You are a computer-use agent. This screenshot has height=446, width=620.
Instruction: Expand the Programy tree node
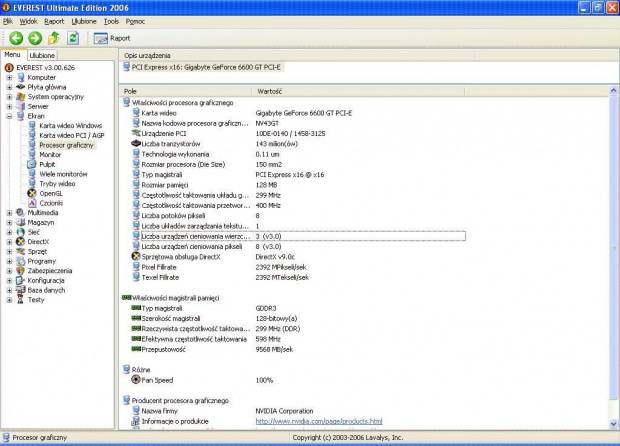point(9,261)
